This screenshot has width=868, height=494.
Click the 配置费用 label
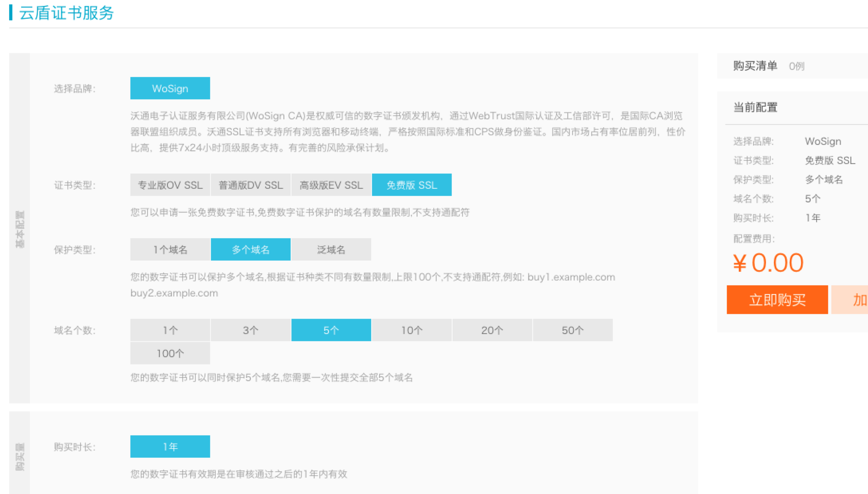pyautogui.click(x=754, y=239)
